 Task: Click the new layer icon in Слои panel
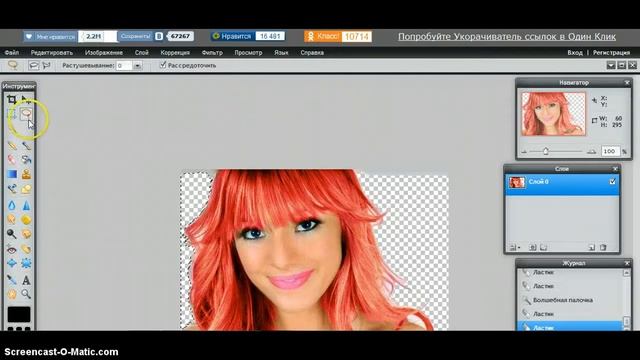(592, 247)
